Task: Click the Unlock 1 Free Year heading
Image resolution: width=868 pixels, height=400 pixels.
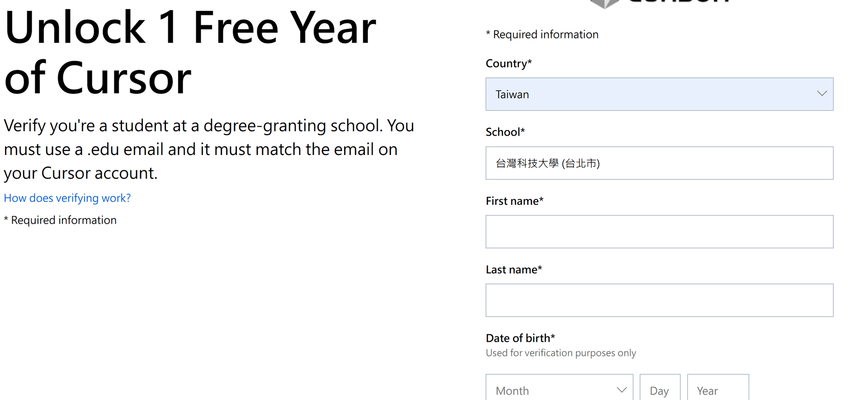Action: 190,52
